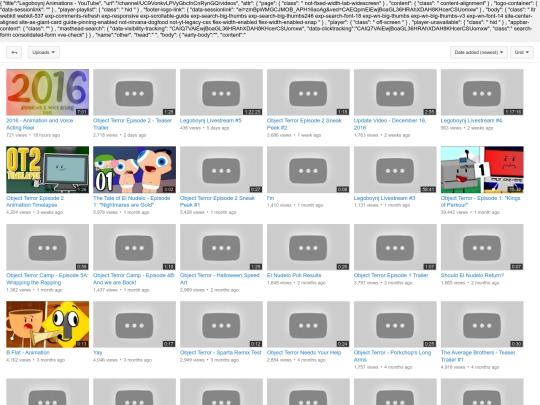Open the OT2 Timelapse thumbnail
This screenshot has height=405, width=540.
48,169
